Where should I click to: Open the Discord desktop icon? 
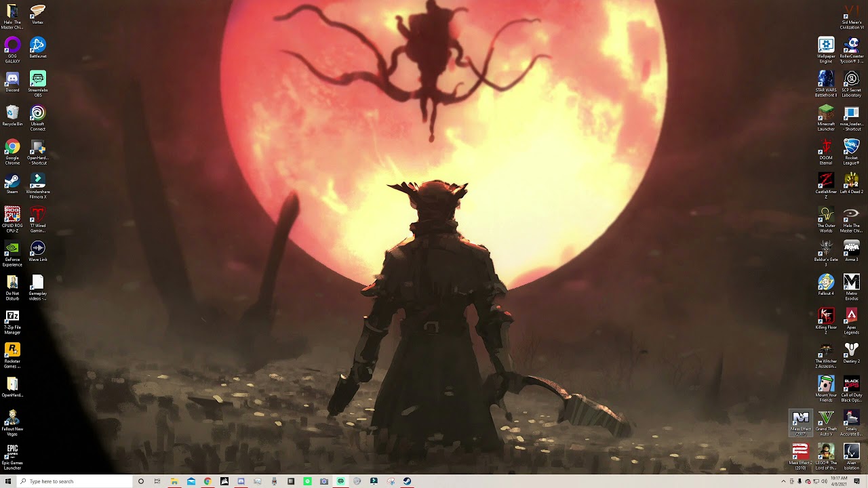click(12, 82)
